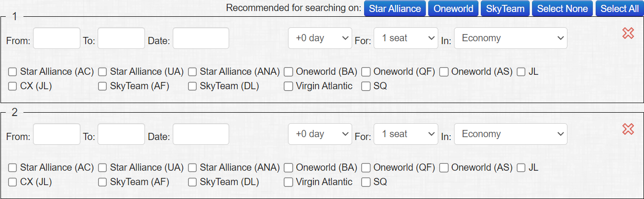Tick Oneworld (BA) checkbox in segment 1
The width and height of the screenshot is (644, 199).
tap(289, 72)
